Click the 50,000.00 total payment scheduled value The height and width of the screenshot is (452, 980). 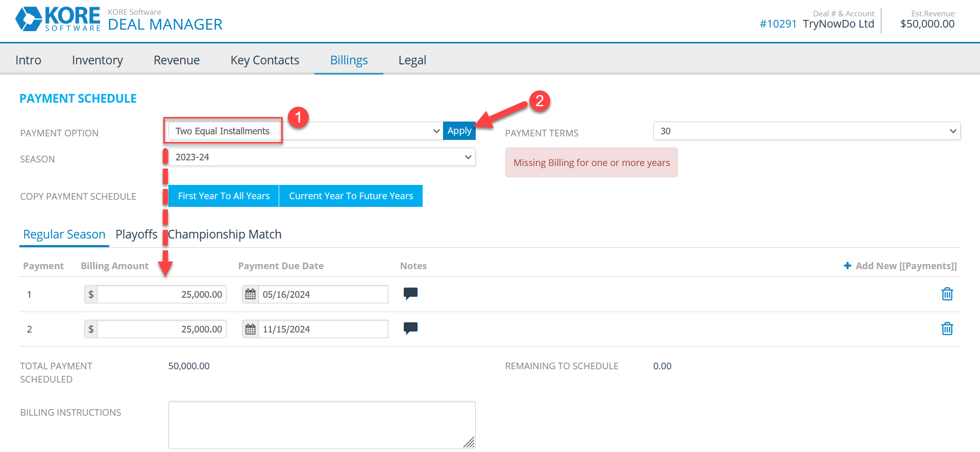tap(189, 366)
